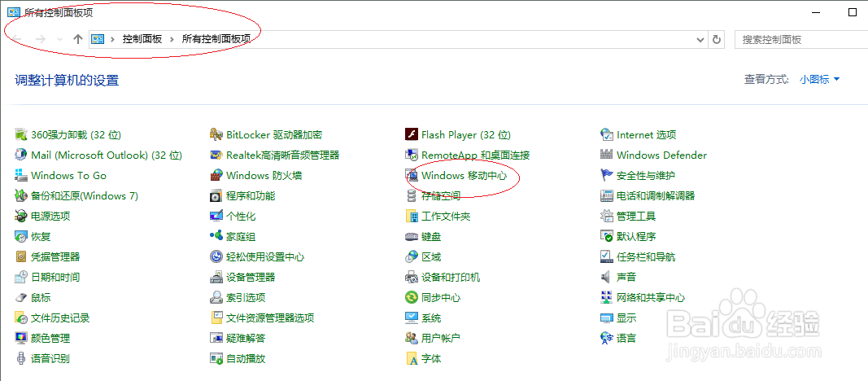The image size is (868, 381).
Task: Click the Windows To Go icon
Action: (x=21, y=176)
